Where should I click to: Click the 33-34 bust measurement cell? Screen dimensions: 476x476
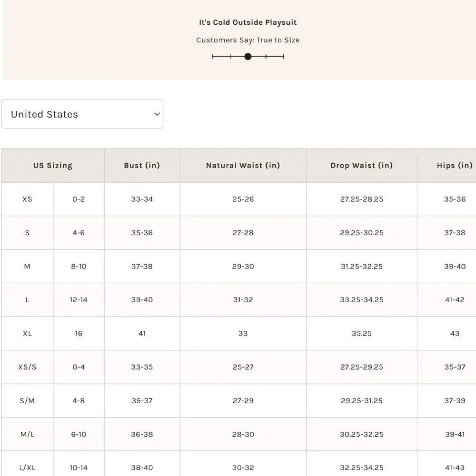(x=142, y=199)
